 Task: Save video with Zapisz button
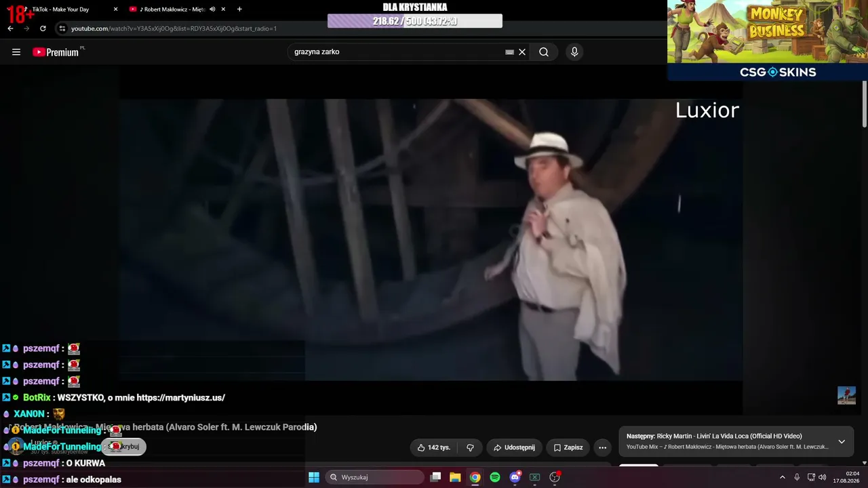tap(568, 447)
